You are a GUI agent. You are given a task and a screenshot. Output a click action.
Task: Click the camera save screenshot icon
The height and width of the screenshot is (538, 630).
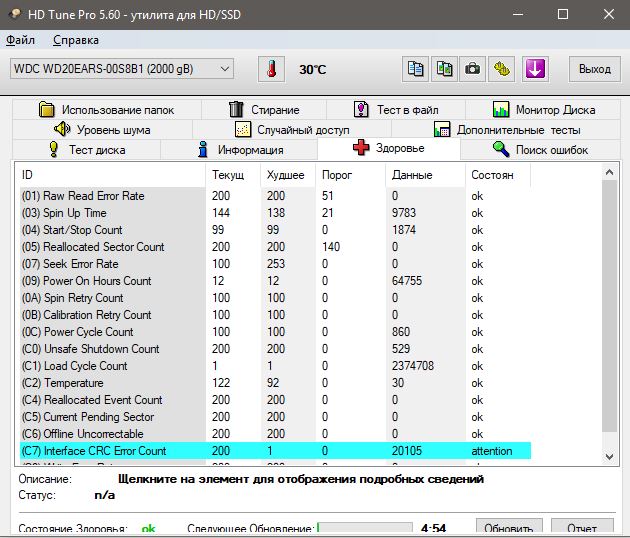(472, 69)
